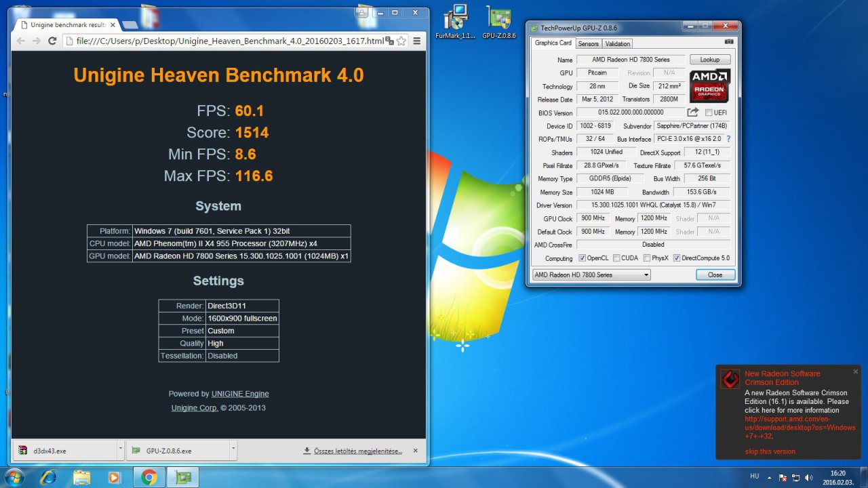868x488 pixels.
Task: Open the FurMark desktop shortcut
Action: click(456, 22)
